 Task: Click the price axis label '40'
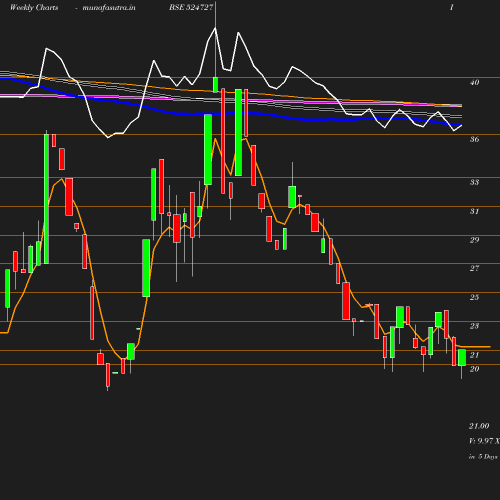(x=474, y=82)
